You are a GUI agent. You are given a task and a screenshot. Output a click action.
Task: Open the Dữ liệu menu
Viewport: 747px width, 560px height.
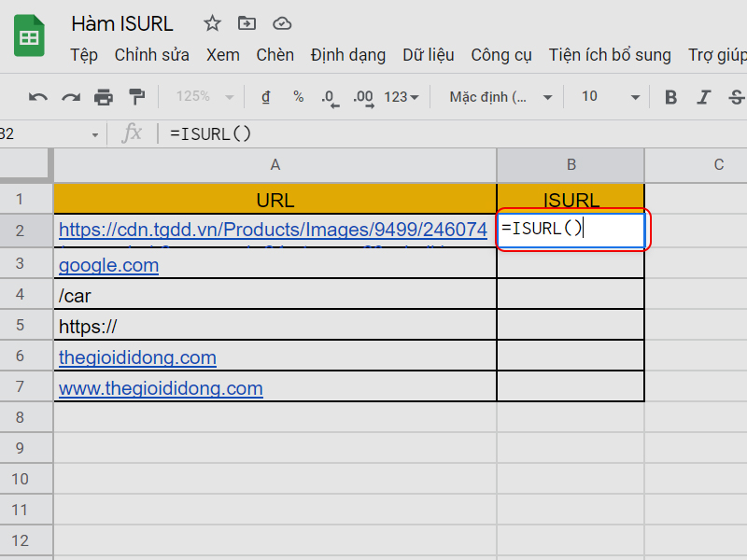[x=429, y=55]
